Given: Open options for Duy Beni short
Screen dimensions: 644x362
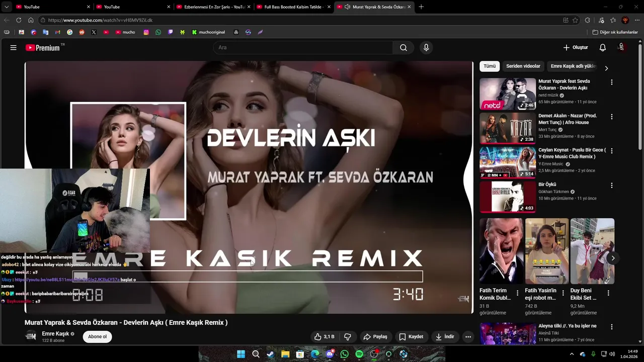Looking at the screenshot, I should (x=608, y=293).
